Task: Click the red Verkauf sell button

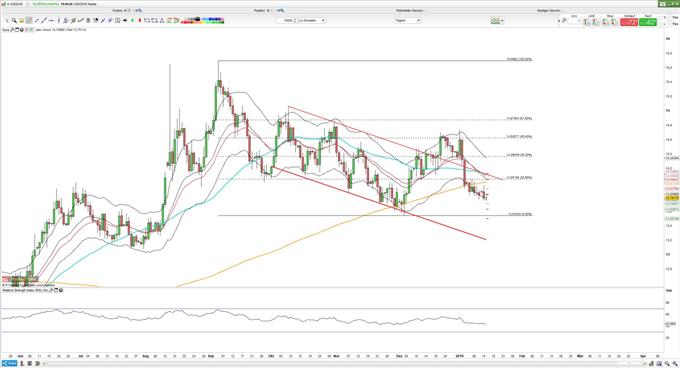Action: [x=629, y=22]
